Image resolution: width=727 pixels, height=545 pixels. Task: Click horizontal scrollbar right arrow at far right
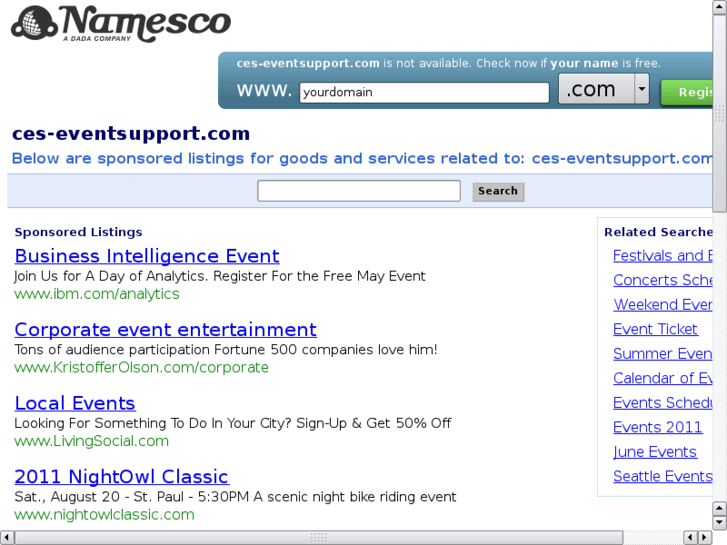click(705, 538)
